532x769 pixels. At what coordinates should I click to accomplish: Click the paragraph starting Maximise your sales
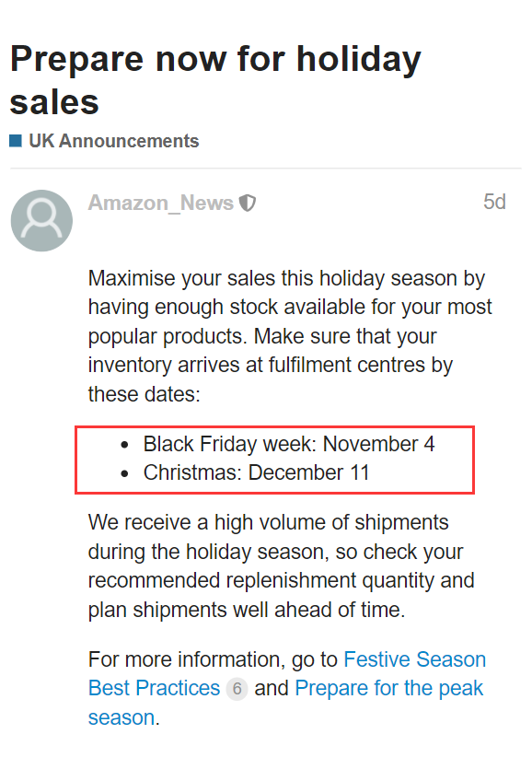[290, 336]
